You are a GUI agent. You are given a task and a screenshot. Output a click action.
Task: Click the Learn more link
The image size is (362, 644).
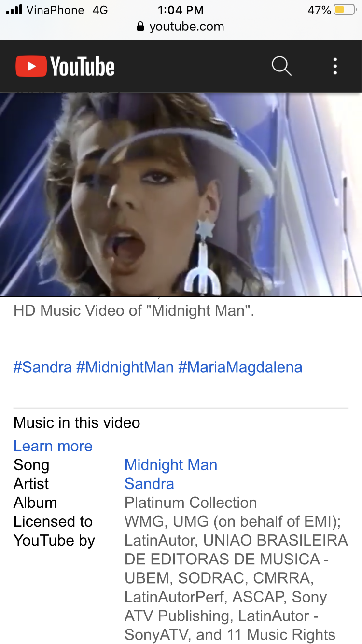click(x=53, y=446)
